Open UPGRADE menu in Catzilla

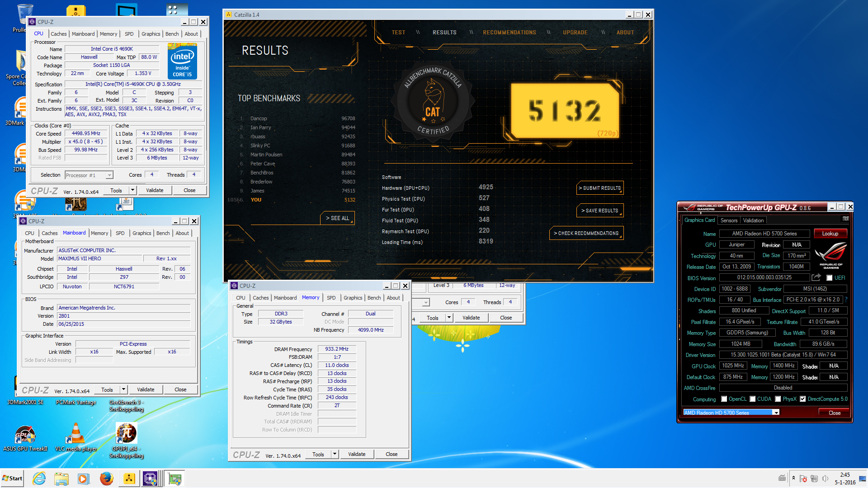click(575, 33)
